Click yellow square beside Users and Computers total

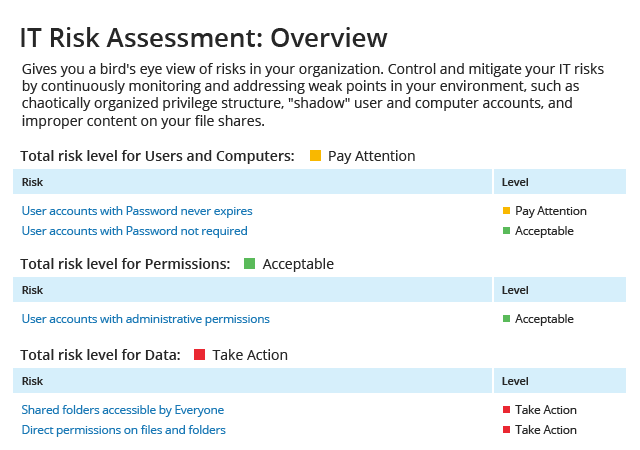click(315, 156)
